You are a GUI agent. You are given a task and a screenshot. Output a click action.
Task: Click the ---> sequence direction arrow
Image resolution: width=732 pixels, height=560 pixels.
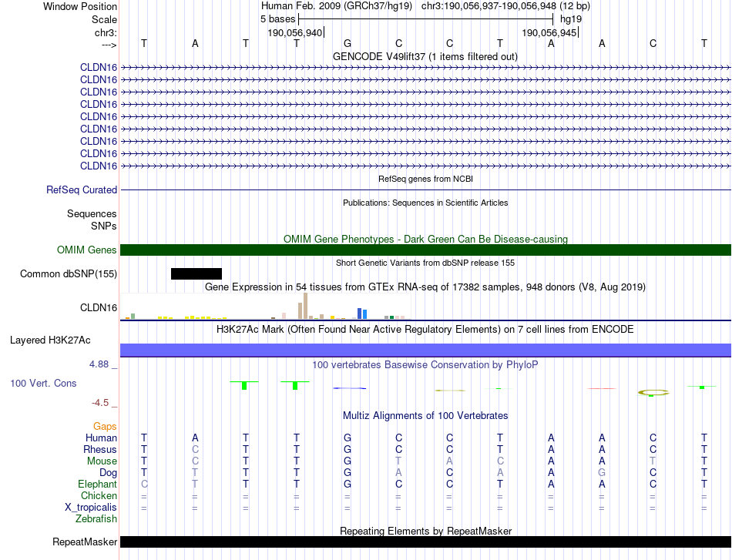[x=109, y=45]
